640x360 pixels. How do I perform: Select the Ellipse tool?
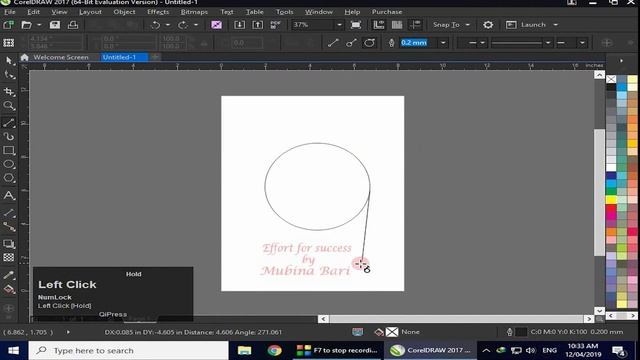pyautogui.click(x=9, y=164)
